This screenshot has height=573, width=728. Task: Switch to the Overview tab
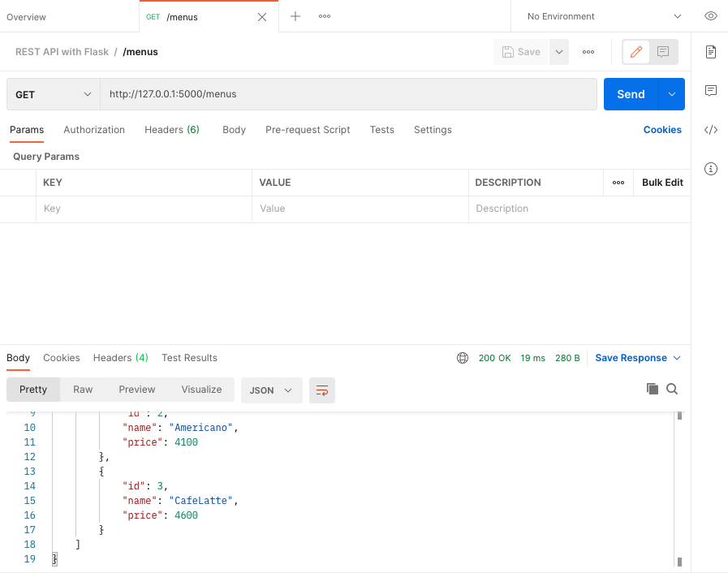26,17
